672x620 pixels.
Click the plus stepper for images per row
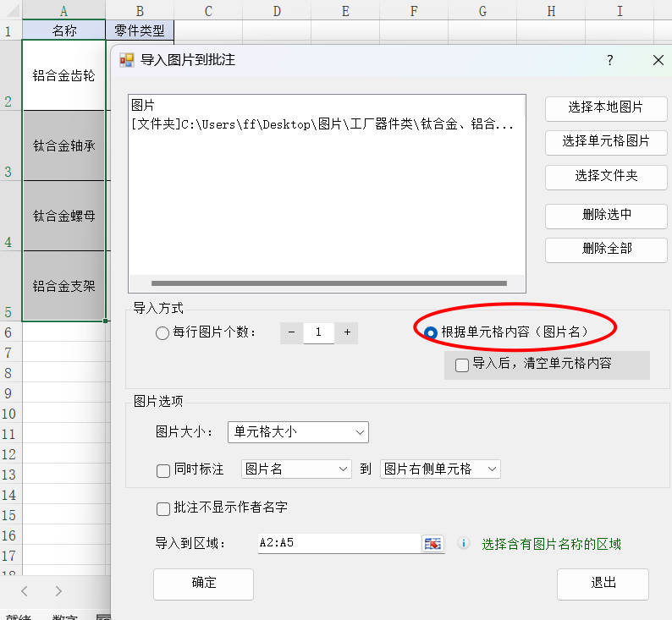[347, 332]
